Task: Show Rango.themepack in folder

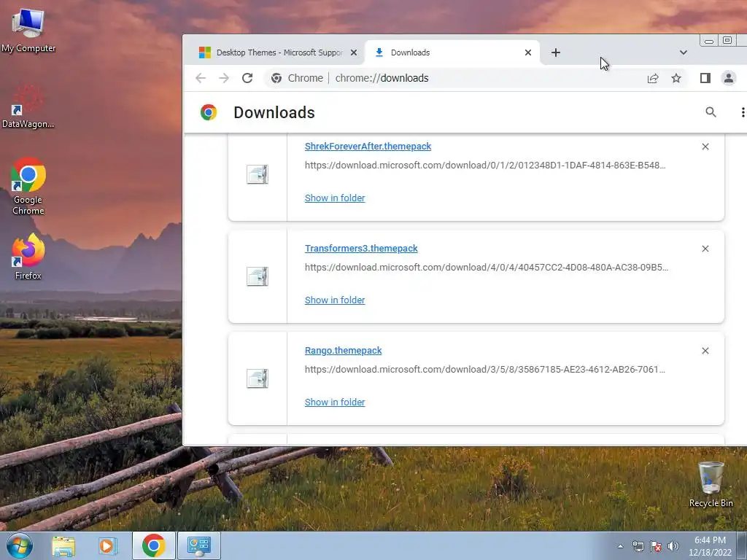Action: click(x=334, y=402)
